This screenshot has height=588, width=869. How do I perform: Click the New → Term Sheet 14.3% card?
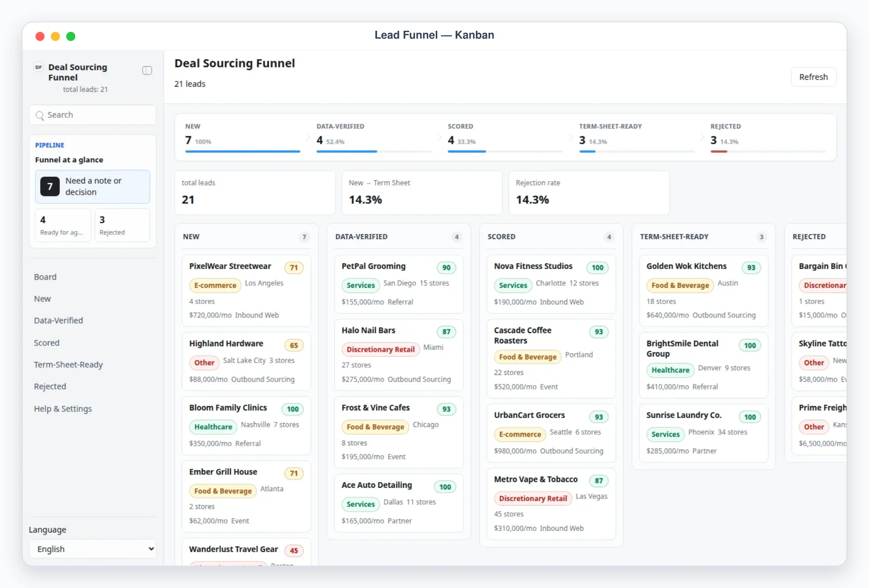422,193
